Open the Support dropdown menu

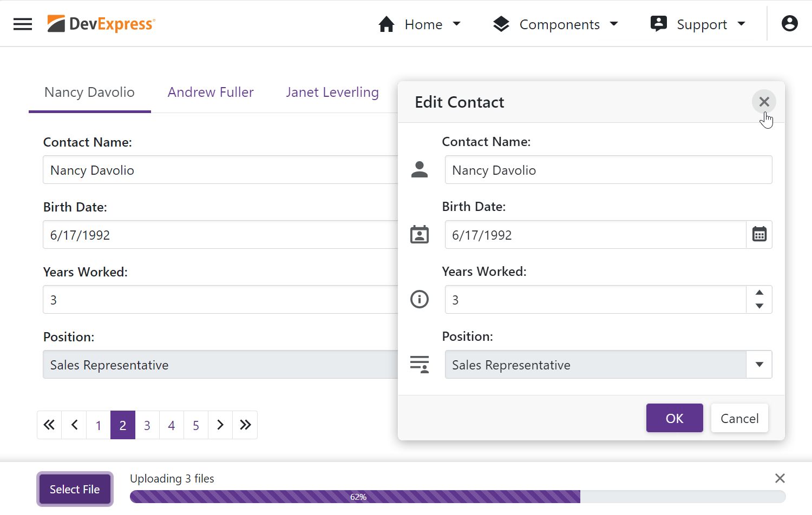698,24
